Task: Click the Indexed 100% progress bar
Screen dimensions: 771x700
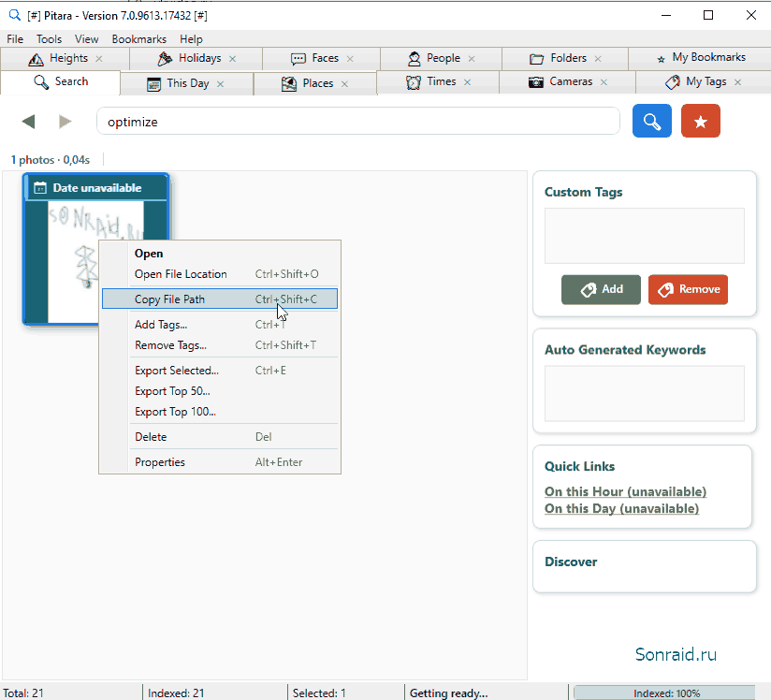Action: [x=666, y=693]
